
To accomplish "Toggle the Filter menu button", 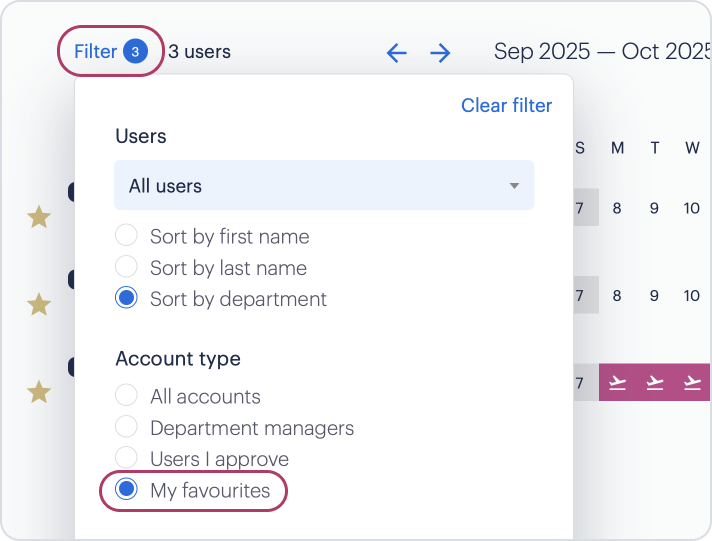I will point(110,51).
